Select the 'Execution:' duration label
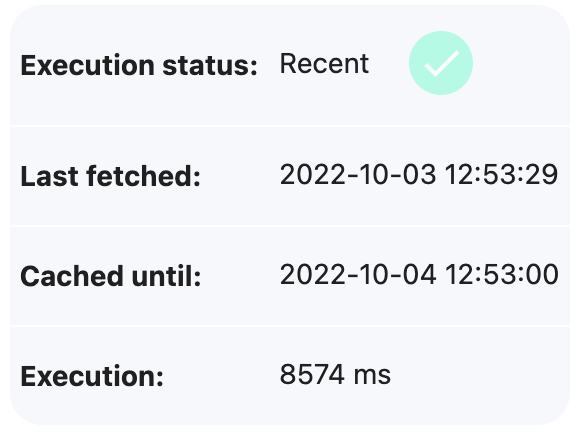 pyautogui.click(x=92, y=376)
